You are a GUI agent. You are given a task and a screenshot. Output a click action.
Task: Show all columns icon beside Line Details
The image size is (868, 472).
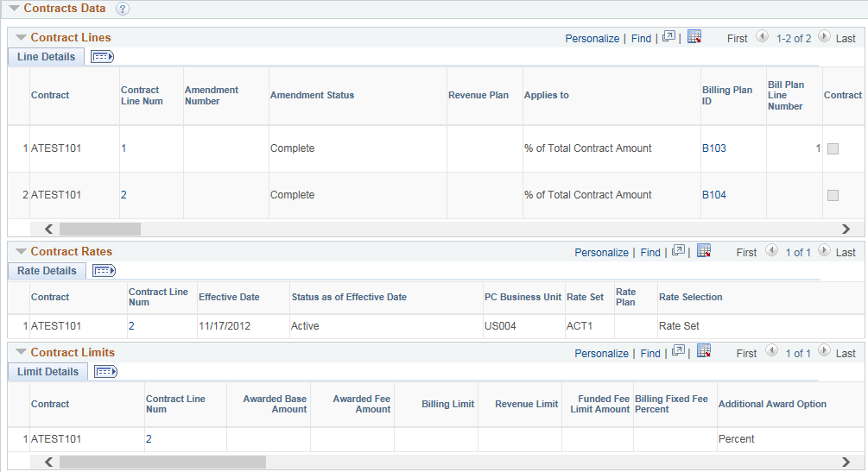(103, 56)
